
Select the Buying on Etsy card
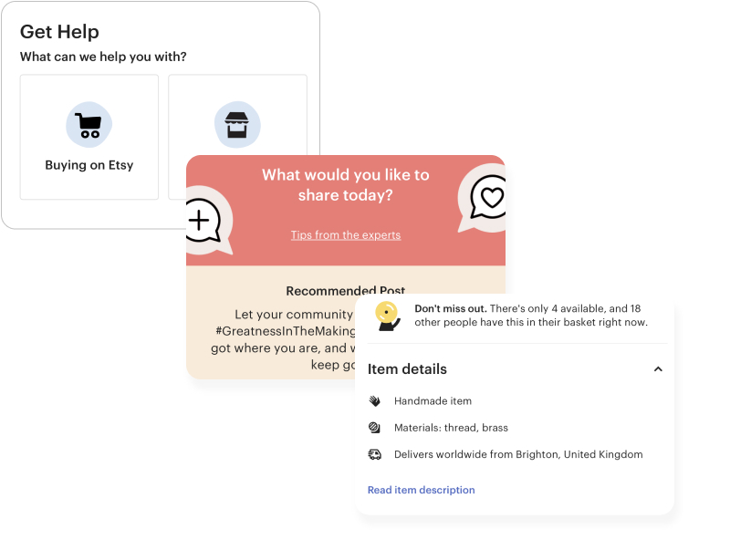[x=89, y=138]
